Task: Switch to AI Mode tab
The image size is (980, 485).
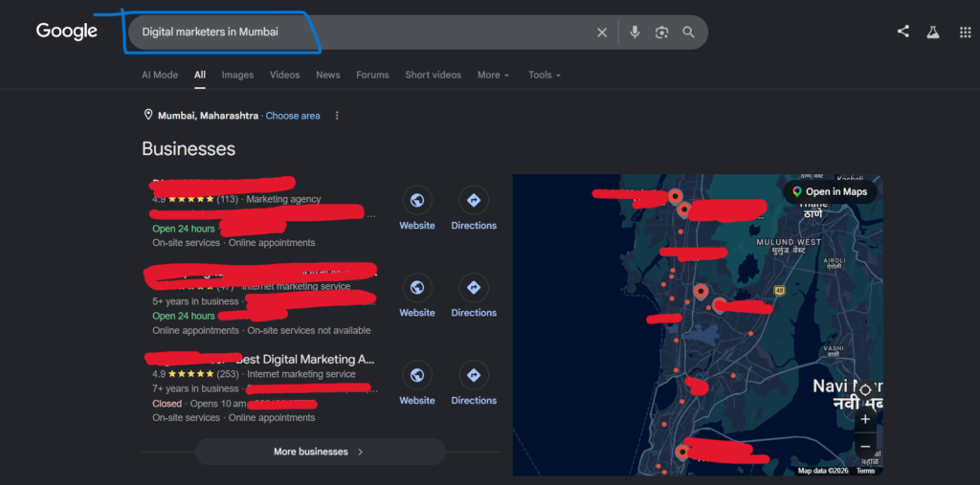Action: (160, 75)
